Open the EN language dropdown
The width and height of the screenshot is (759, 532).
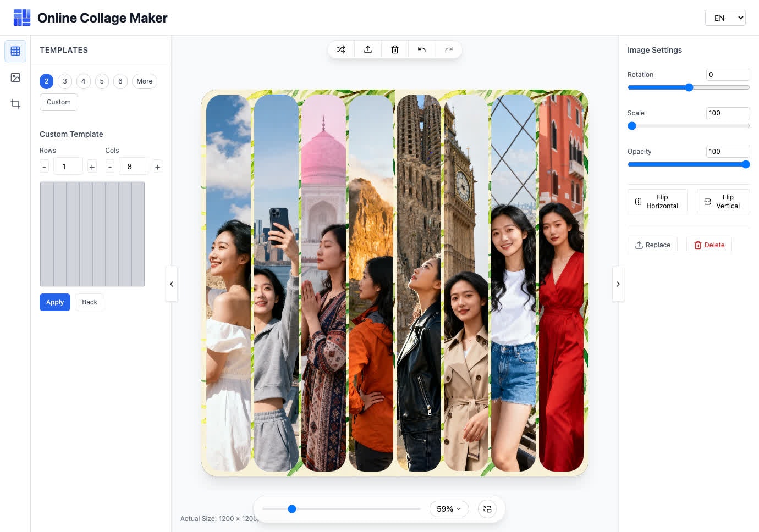[x=725, y=18]
